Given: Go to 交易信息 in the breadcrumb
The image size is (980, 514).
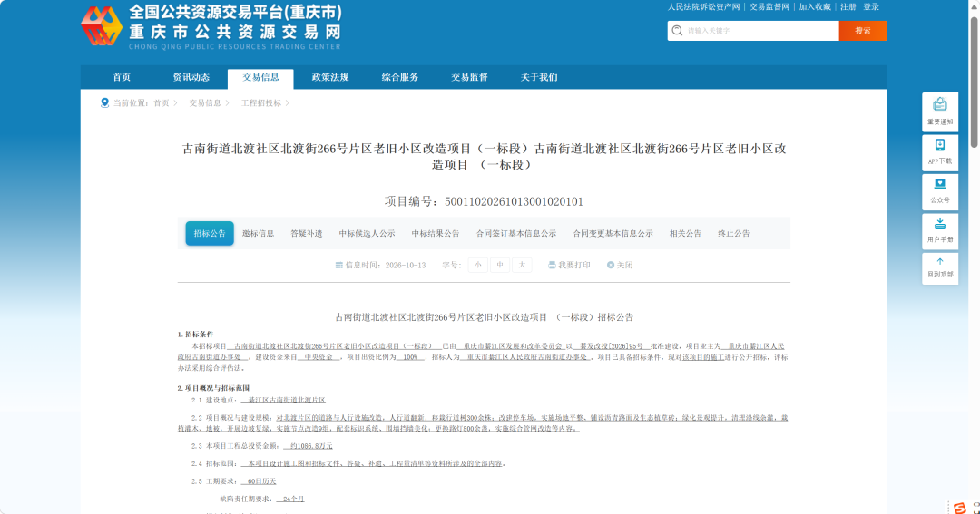Looking at the screenshot, I should [206, 103].
